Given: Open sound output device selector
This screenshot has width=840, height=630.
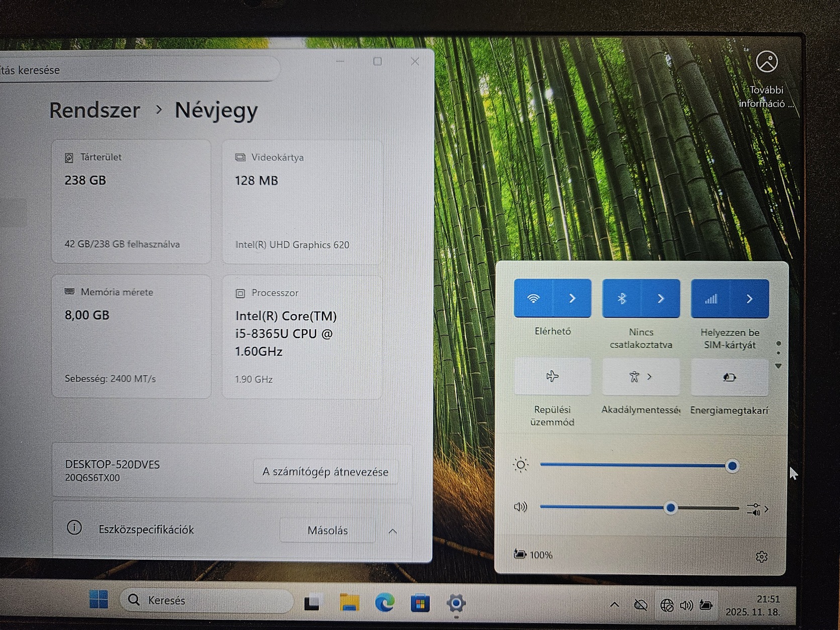Looking at the screenshot, I should coord(758,509).
